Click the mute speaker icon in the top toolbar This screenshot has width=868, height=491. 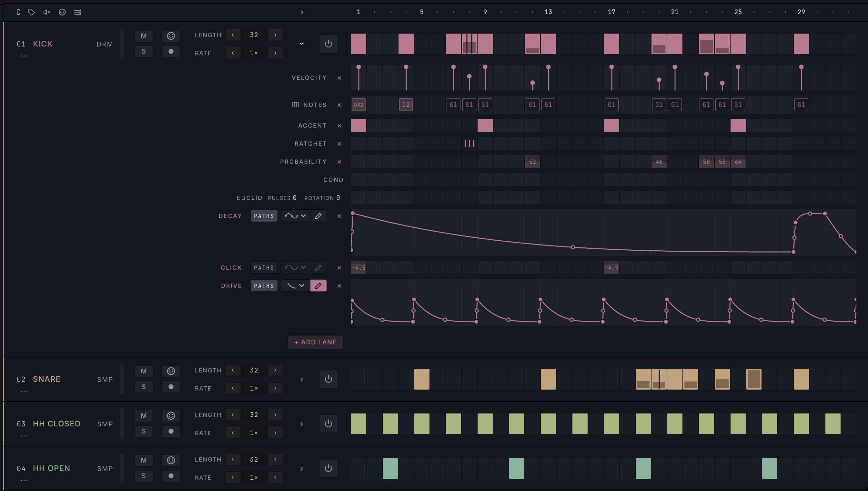tap(47, 12)
